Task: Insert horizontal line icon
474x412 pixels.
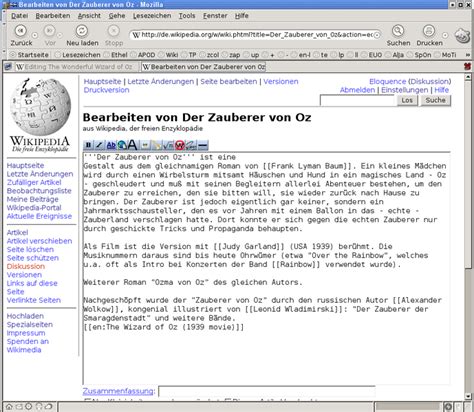Action: (203, 145)
